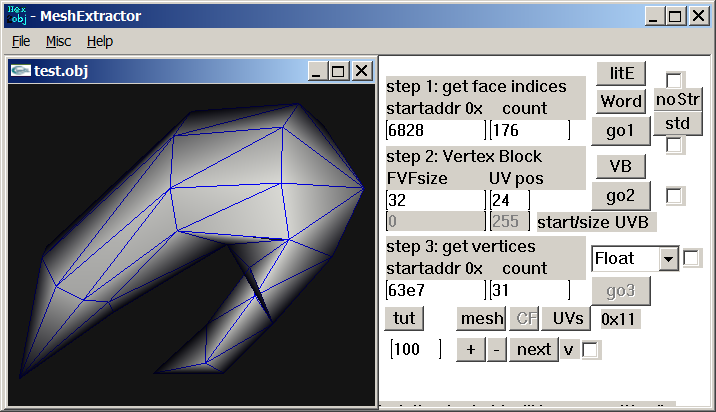Click the VB button

coord(621,167)
